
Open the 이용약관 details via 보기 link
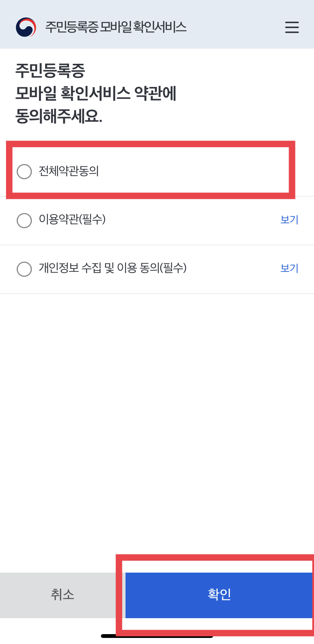(289, 220)
